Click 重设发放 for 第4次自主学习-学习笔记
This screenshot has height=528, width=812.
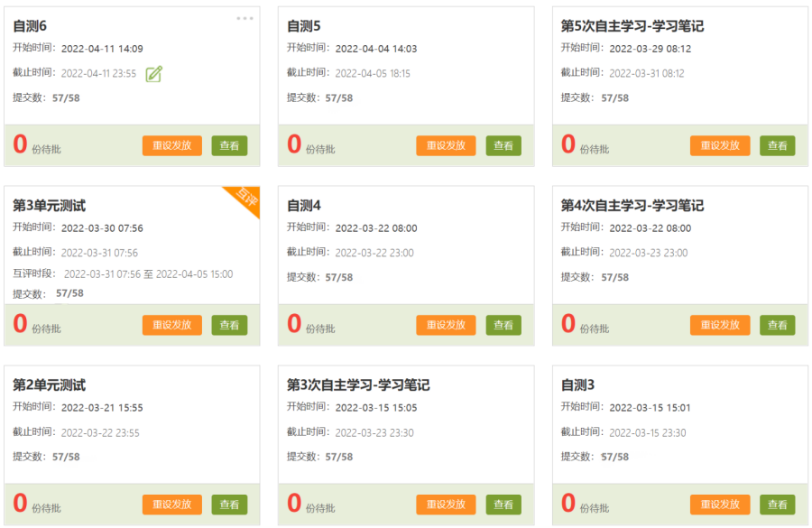click(x=719, y=325)
